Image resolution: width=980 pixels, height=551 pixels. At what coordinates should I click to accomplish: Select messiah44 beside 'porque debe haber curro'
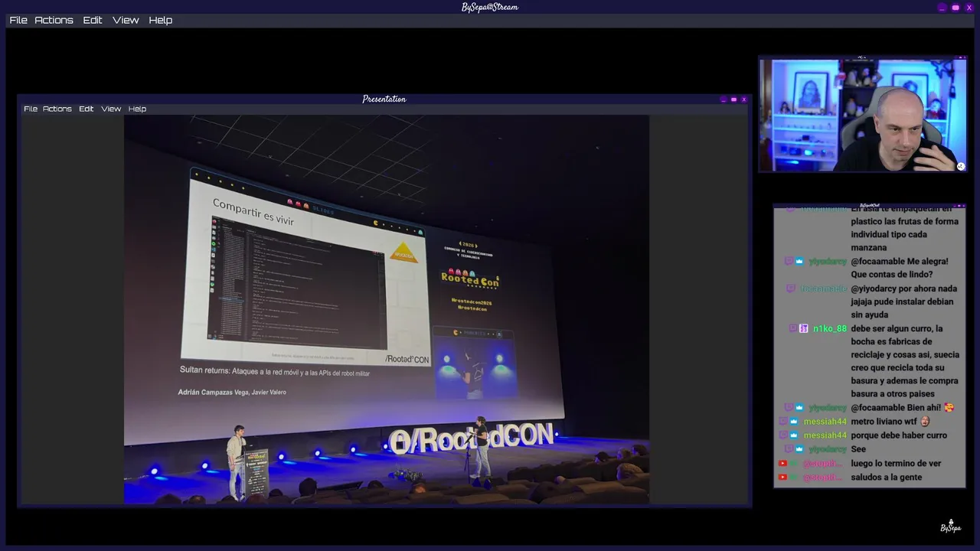tap(825, 435)
